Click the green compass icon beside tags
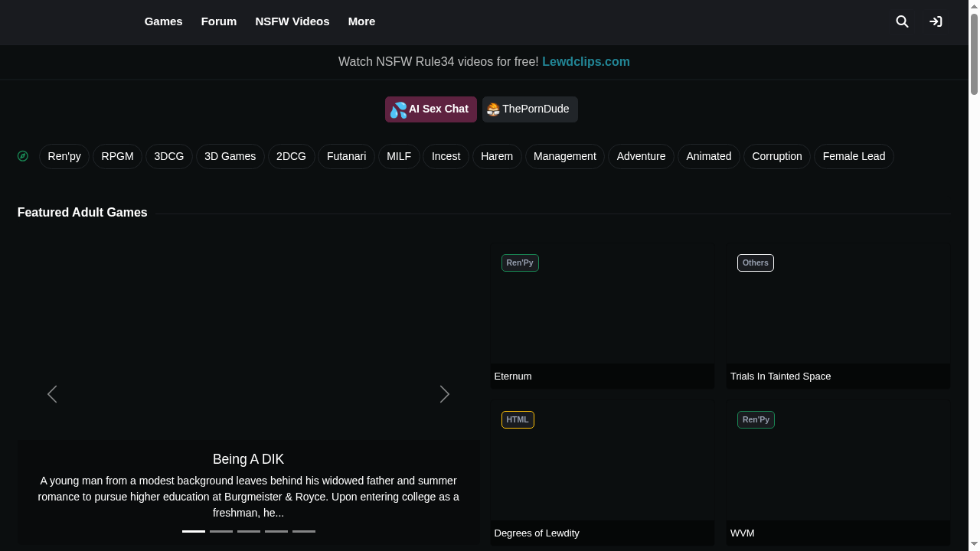 (23, 156)
